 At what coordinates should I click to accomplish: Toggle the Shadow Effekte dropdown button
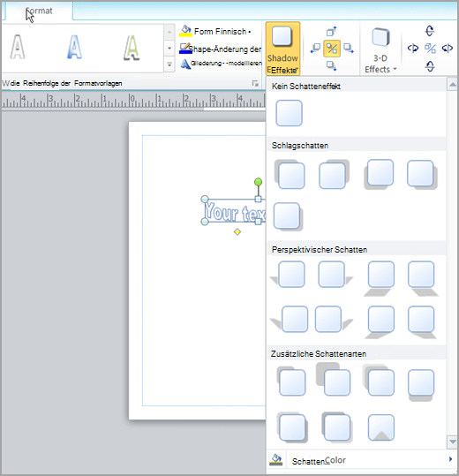click(282, 49)
